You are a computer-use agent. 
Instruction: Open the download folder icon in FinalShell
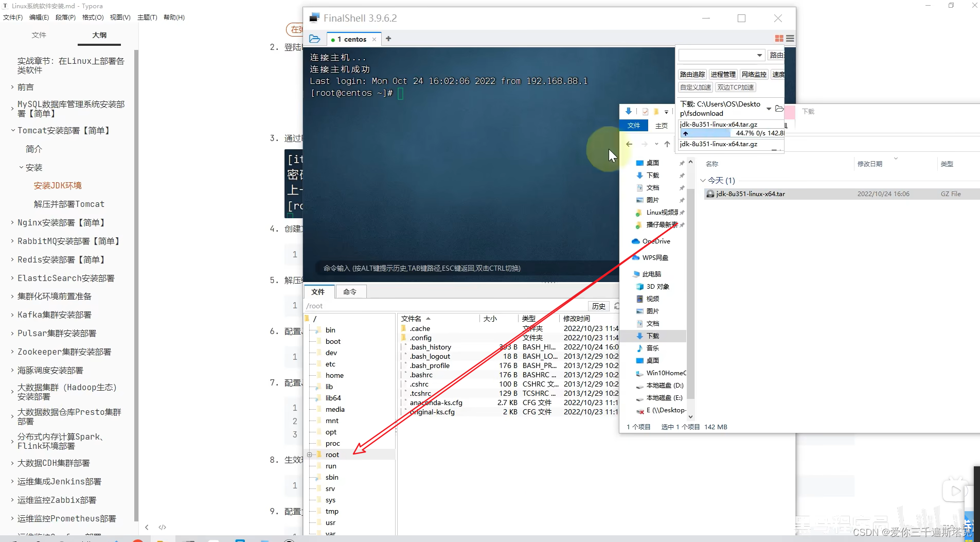pos(779,109)
